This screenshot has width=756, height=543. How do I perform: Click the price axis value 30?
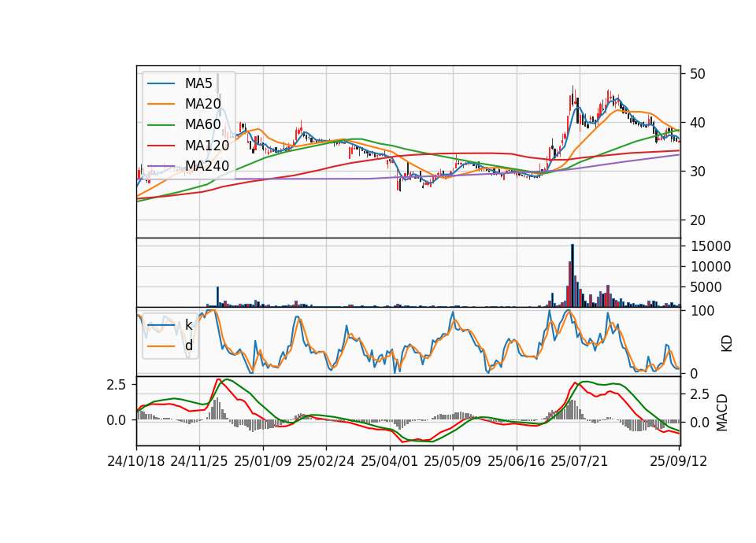698,172
